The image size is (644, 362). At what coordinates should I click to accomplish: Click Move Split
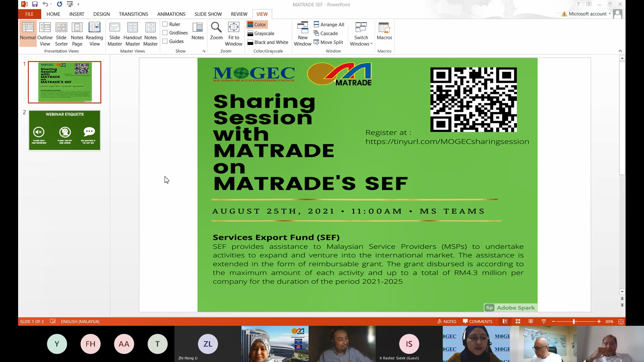(x=328, y=42)
